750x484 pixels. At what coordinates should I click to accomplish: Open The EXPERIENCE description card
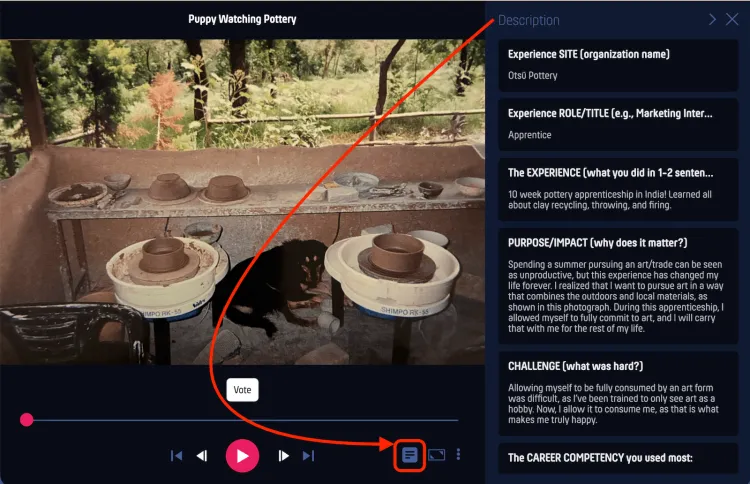[618, 189]
